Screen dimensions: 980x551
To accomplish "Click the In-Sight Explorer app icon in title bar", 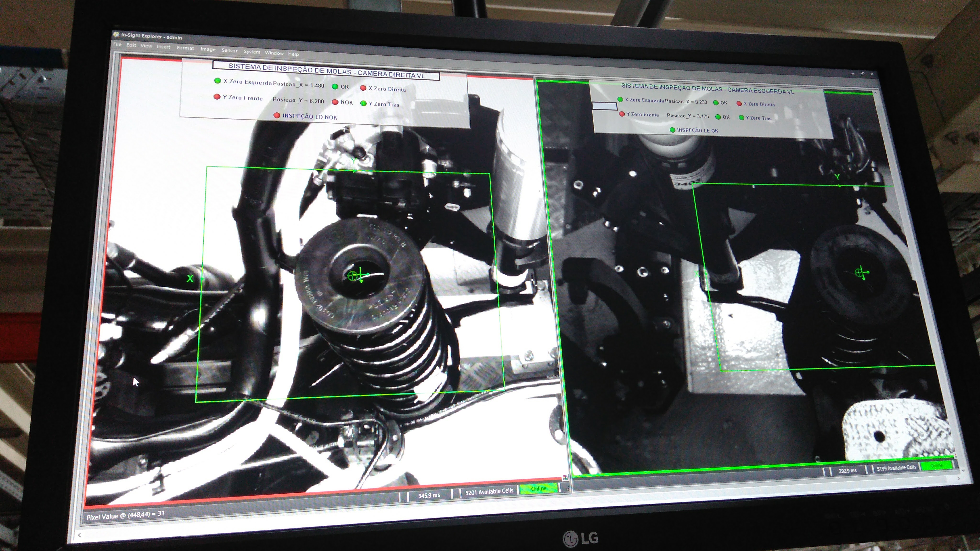I will (116, 35).
